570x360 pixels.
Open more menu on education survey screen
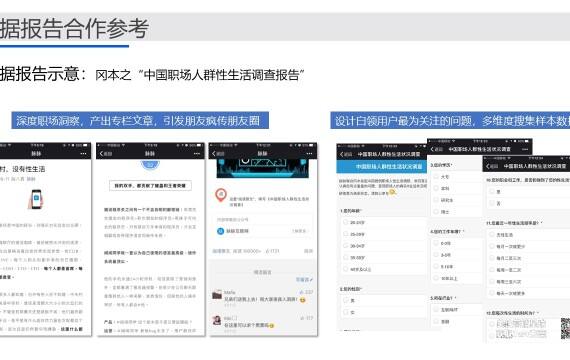[x=525, y=149]
